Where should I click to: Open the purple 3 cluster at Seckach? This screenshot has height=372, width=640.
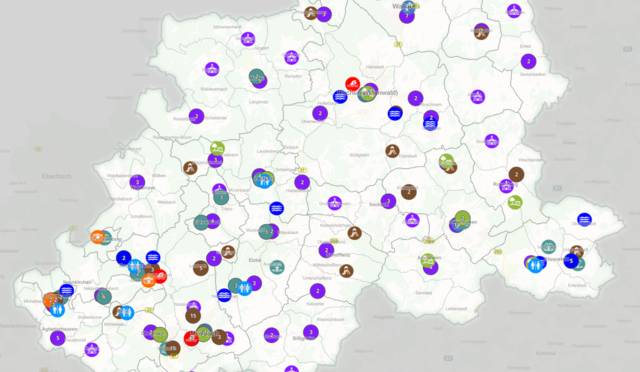click(x=388, y=201)
